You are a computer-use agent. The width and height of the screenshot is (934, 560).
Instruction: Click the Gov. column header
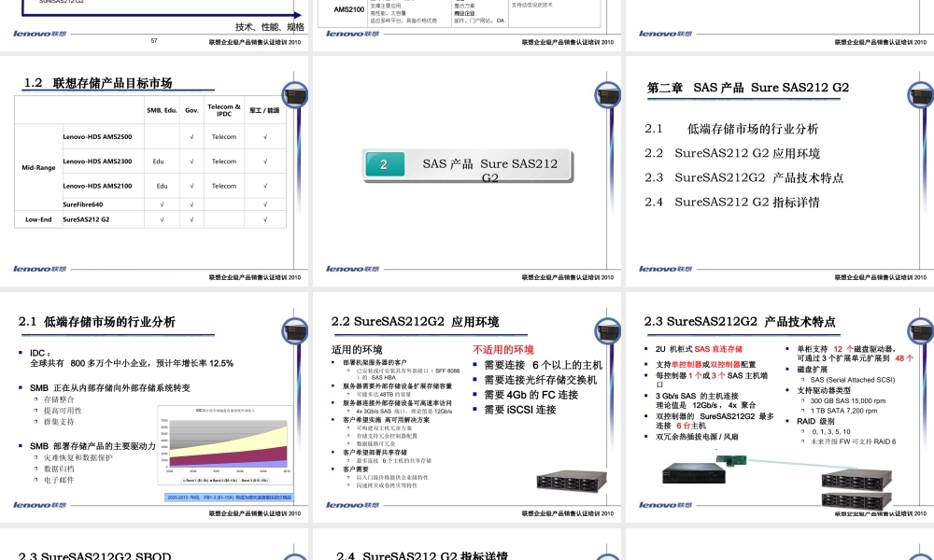coord(191,110)
